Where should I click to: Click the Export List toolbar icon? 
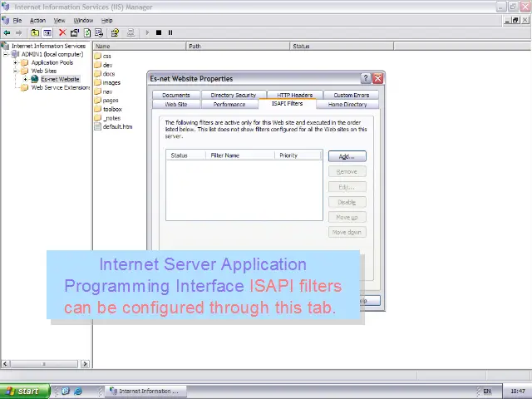coord(99,32)
